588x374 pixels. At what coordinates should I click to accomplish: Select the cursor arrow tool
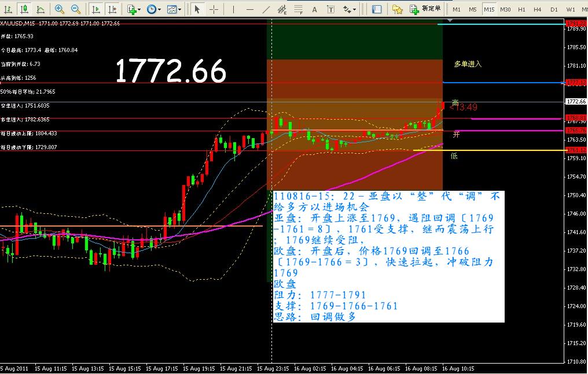(197, 9)
